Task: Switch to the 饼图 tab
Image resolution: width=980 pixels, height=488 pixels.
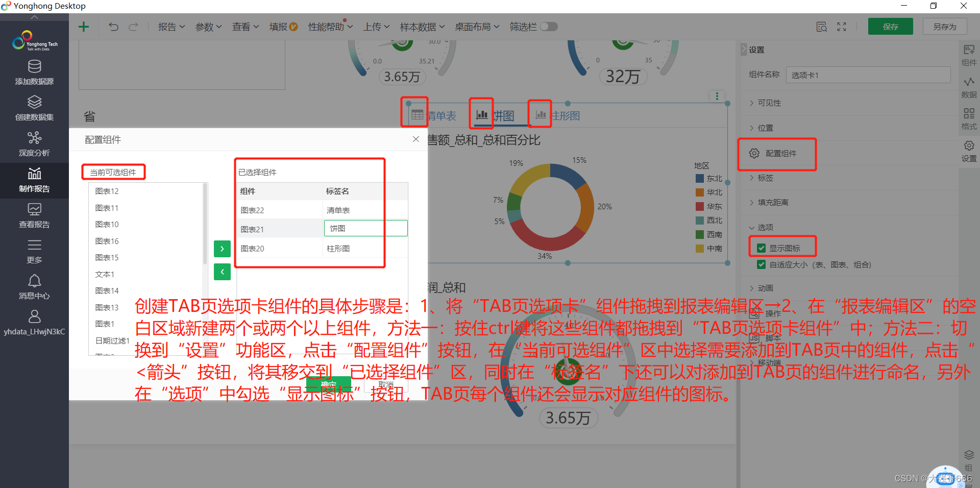Action: point(495,115)
